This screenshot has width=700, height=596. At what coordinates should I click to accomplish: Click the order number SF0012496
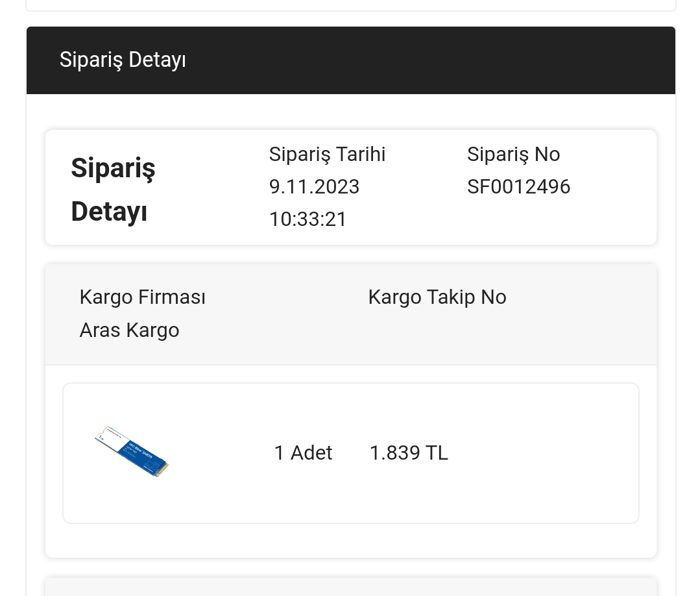coord(518,187)
